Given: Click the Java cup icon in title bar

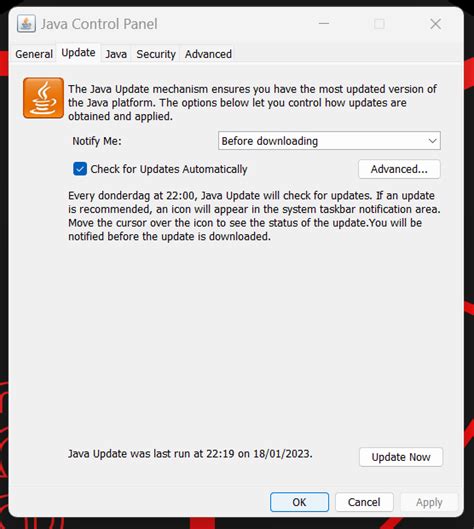Looking at the screenshot, I should tap(26, 24).
